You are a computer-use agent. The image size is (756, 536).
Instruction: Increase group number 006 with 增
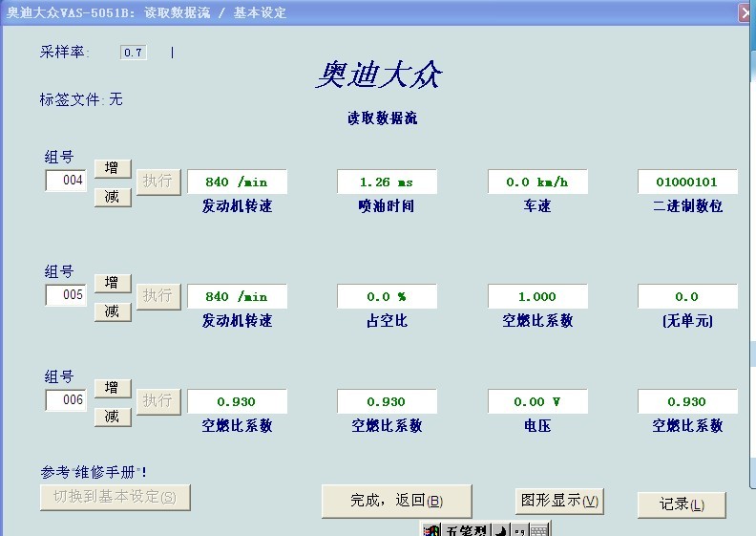click(x=112, y=388)
